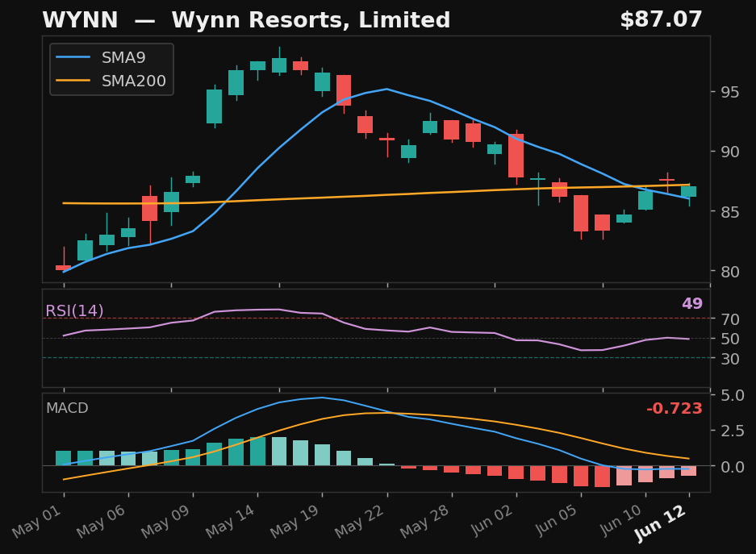Click the Jun 10 date label
The width and height of the screenshot is (756, 554).
(621, 521)
